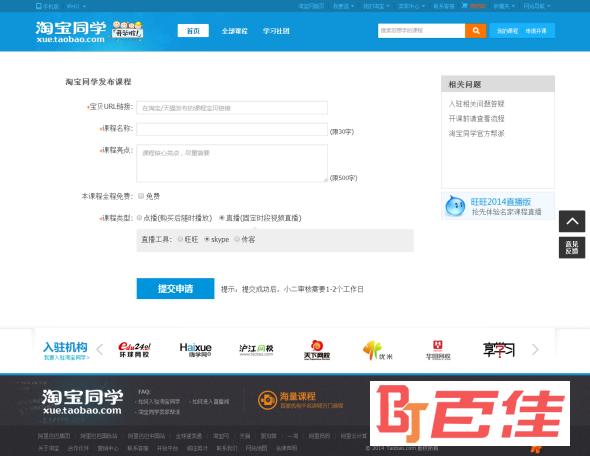The height and width of the screenshot is (456, 590).
Task: Open footer link 天猫
Action: [245, 436]
